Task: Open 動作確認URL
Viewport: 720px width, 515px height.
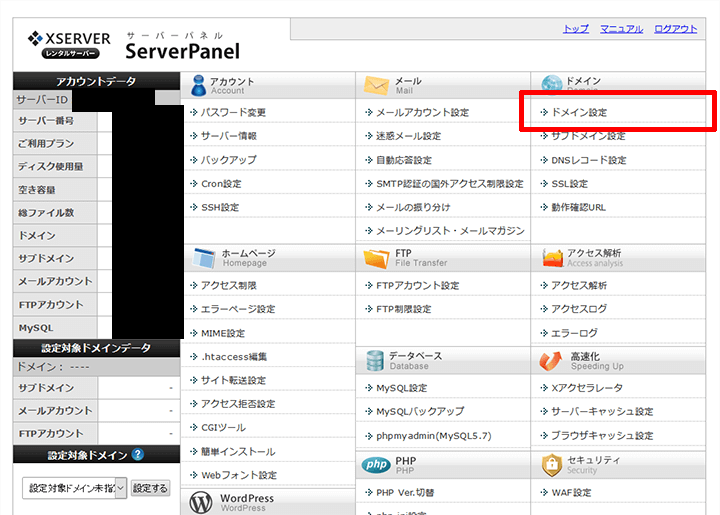Action: pyautogui.click(x=579, y=207)
